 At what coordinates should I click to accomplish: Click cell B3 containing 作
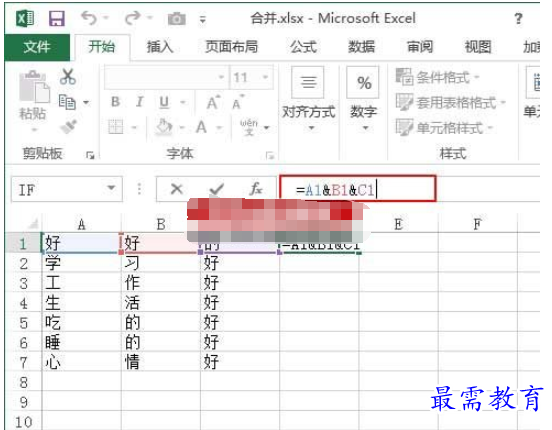(x=161, y=282)
